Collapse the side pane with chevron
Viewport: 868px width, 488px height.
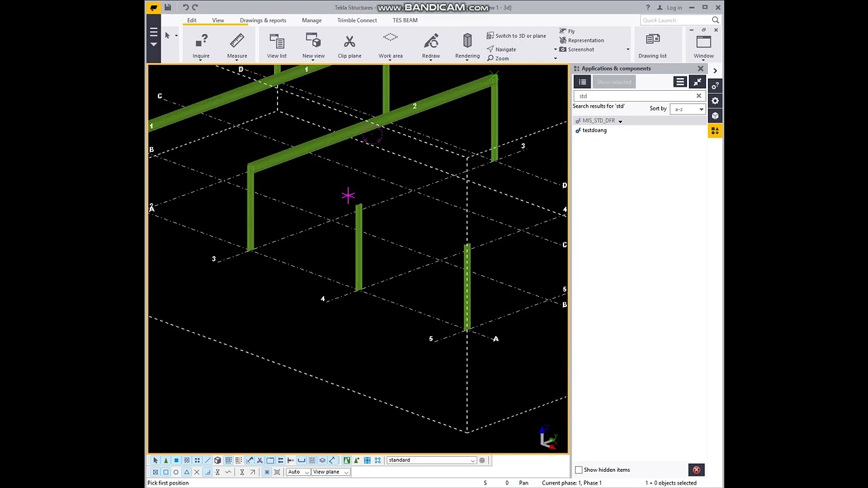point(715,70)
